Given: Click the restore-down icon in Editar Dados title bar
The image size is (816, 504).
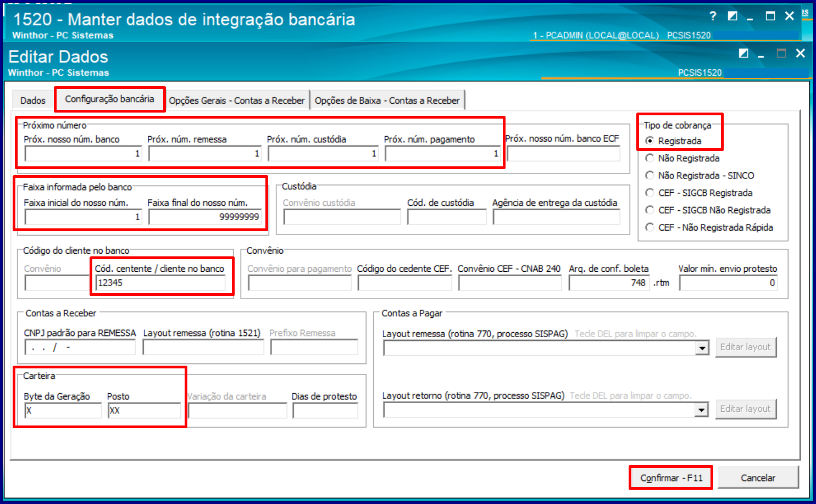Looking at the screenshot, I should tap(743, 53).
